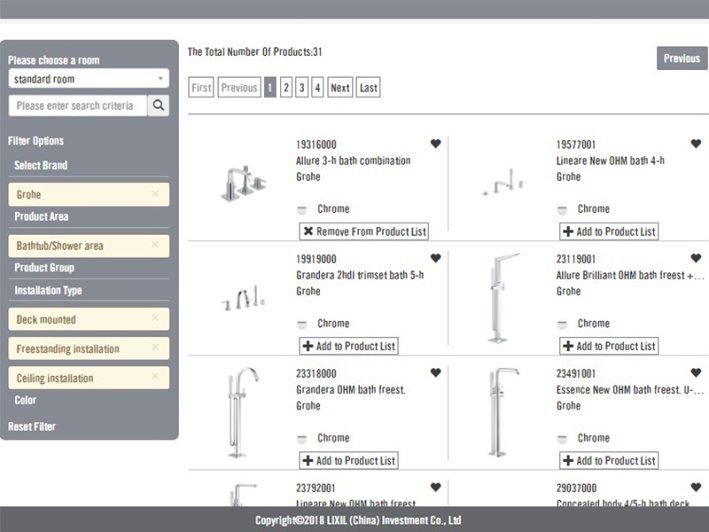Open Essence New OHM bath thumbnail
Viewport: 709px width, 532px height.
pos(503,412)
